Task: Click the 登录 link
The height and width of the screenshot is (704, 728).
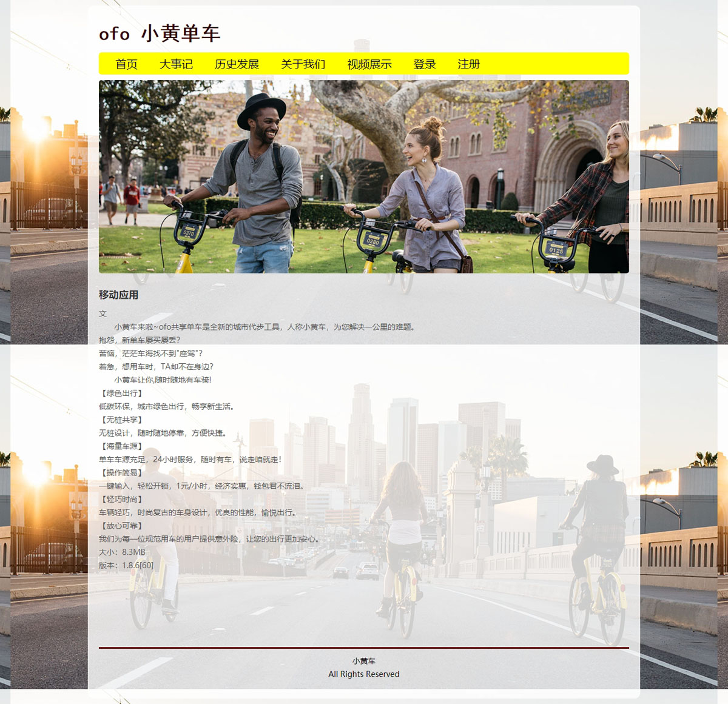Action: pos(425,64)
